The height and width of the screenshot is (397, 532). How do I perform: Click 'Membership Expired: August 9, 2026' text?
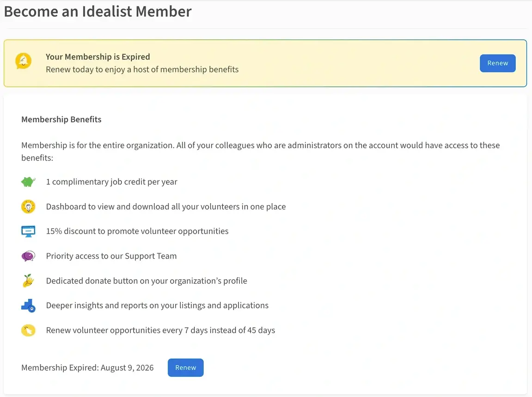point(87,368)
